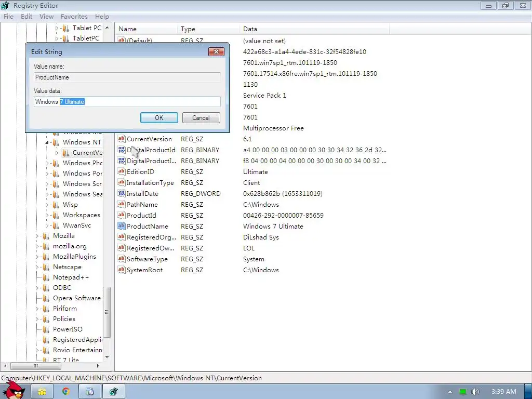Open the Favorites menu

[74, 16]
